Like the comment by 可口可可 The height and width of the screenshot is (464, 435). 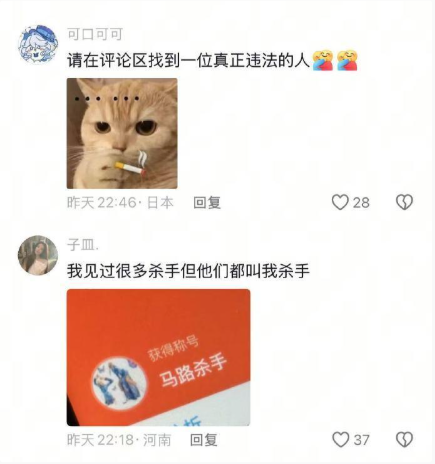(x=340, y=202)
